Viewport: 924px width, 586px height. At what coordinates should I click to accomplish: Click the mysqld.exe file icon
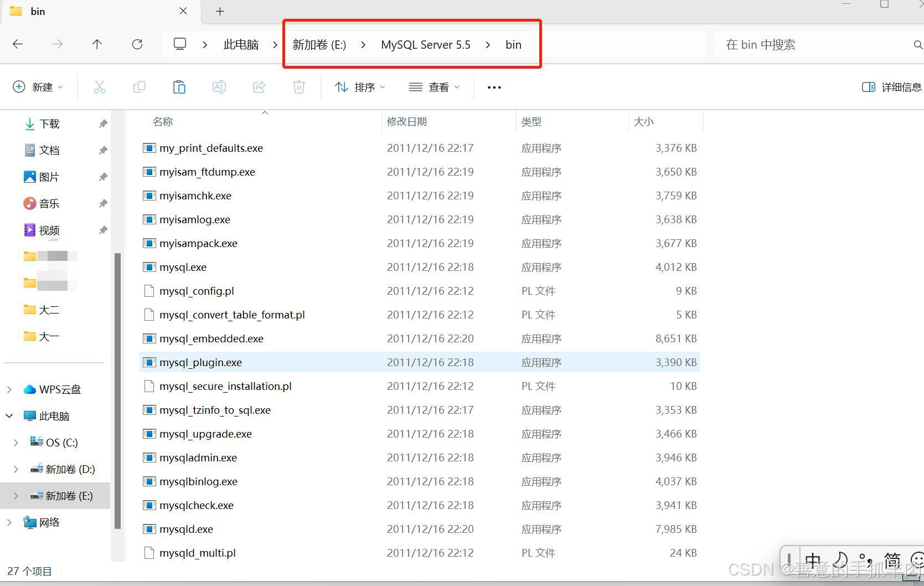pyautogui.click(x=149, y=529)
